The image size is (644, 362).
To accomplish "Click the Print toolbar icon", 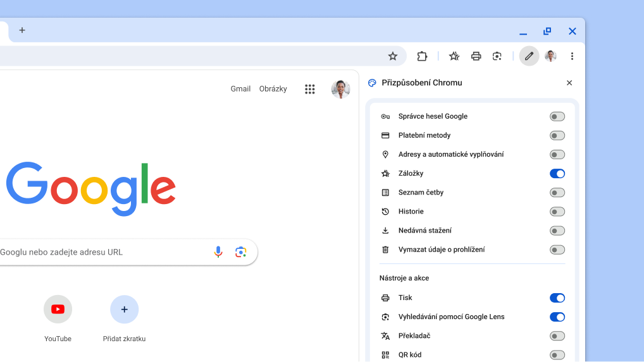I will click(476, 56).
